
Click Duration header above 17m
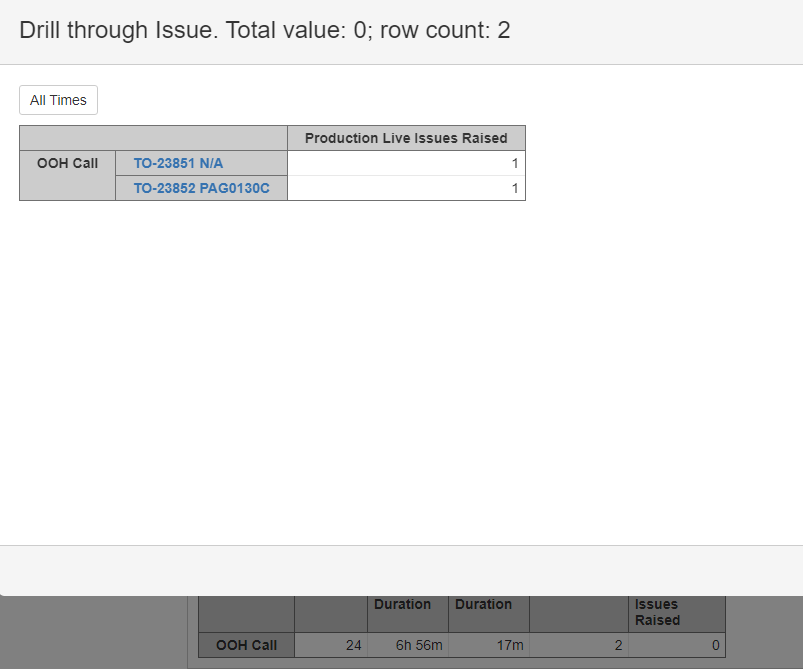pyautogui.click(x=483, y=605)
